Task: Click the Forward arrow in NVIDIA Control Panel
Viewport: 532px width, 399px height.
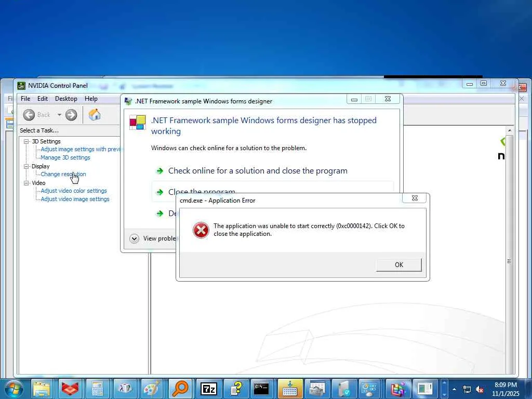Action: coord(71,115)
